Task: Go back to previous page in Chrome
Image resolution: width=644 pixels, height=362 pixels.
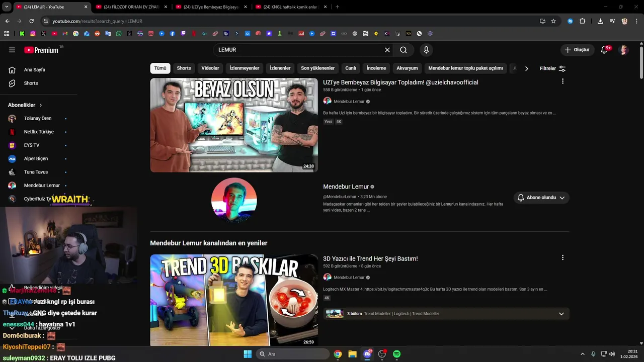Action: [x=7, y=21]
